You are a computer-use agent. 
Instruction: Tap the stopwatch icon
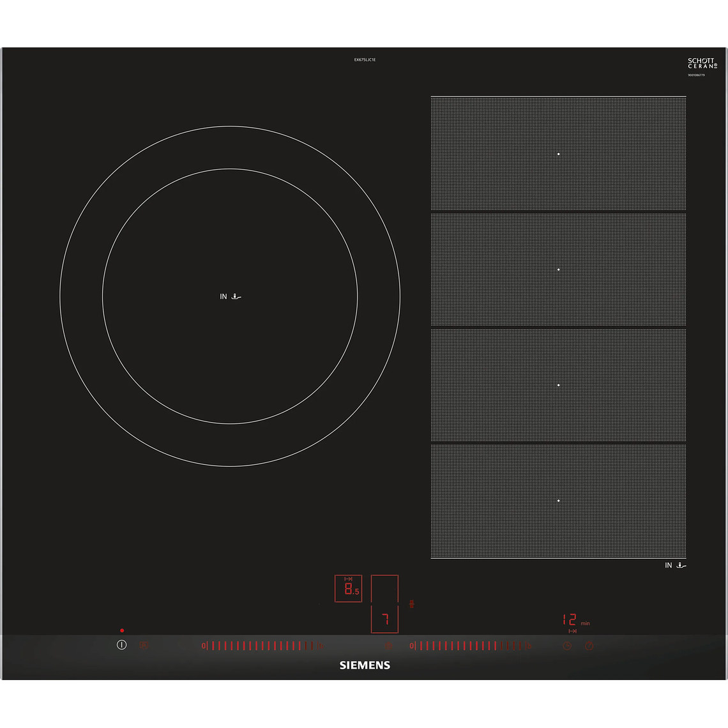(x=589, y=646)
